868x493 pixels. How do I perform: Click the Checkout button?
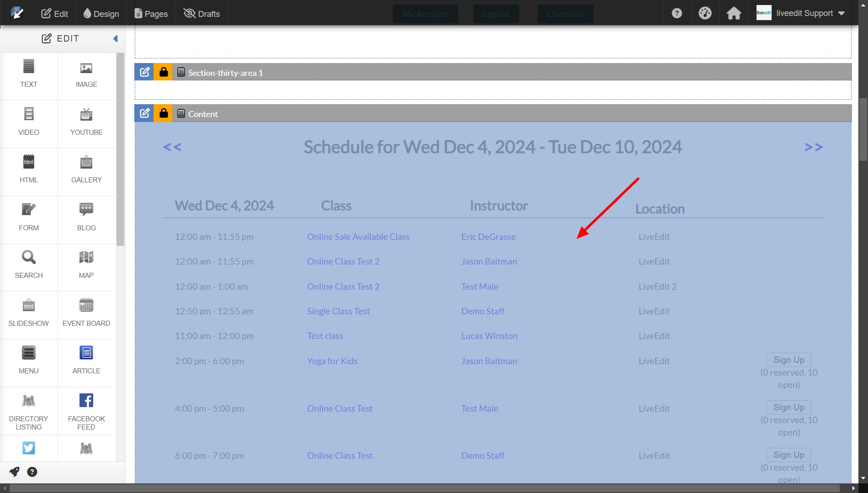tap(565, 14)
